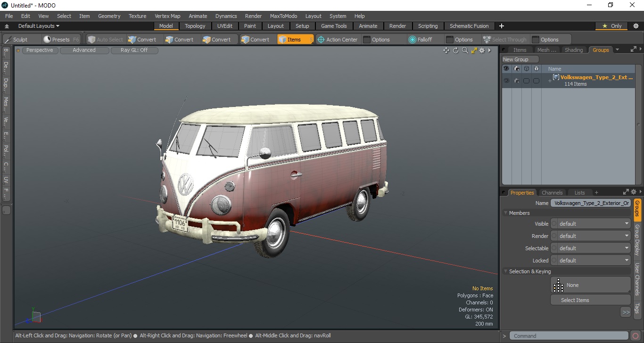This screenshot has height=343, width=644.
Task: Add a new layout tab with plus
Action: click(x=502, y=26)
